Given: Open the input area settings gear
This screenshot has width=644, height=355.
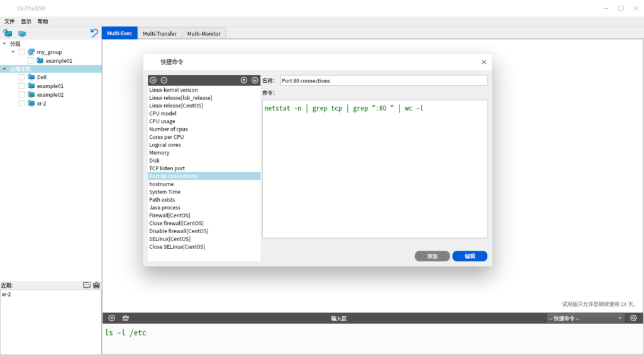Looking at the screenshot, I should point(633,318).
